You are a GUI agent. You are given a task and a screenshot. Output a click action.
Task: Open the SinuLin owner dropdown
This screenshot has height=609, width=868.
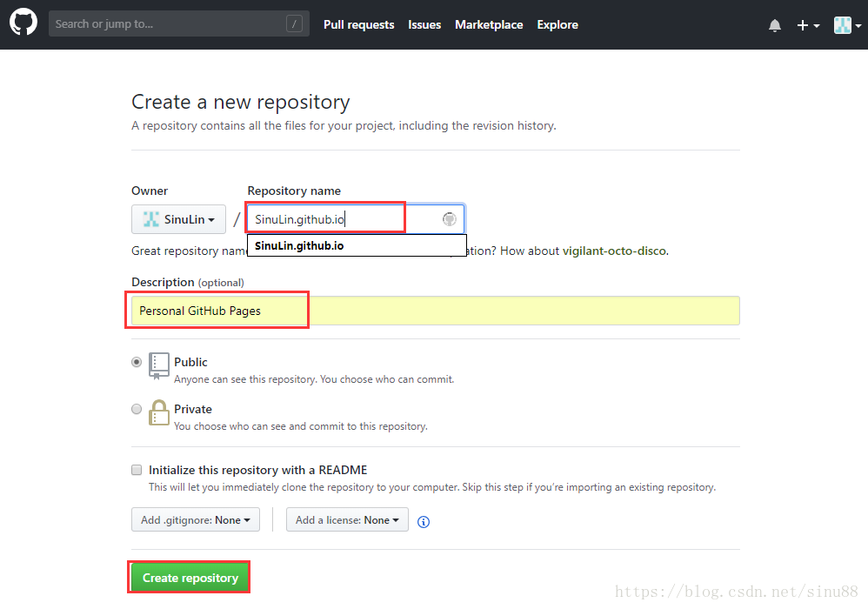point(178,219)
